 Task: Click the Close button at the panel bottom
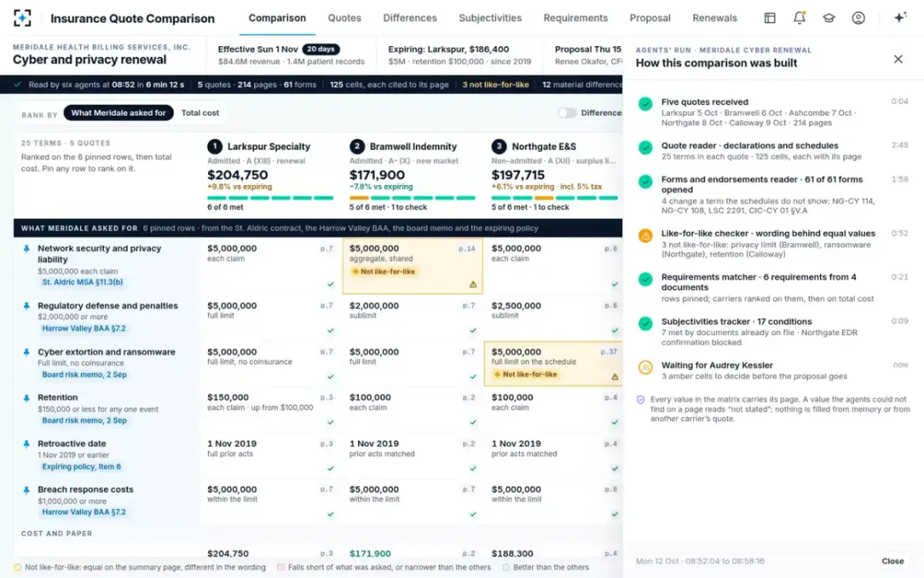(x=892, y=561)
